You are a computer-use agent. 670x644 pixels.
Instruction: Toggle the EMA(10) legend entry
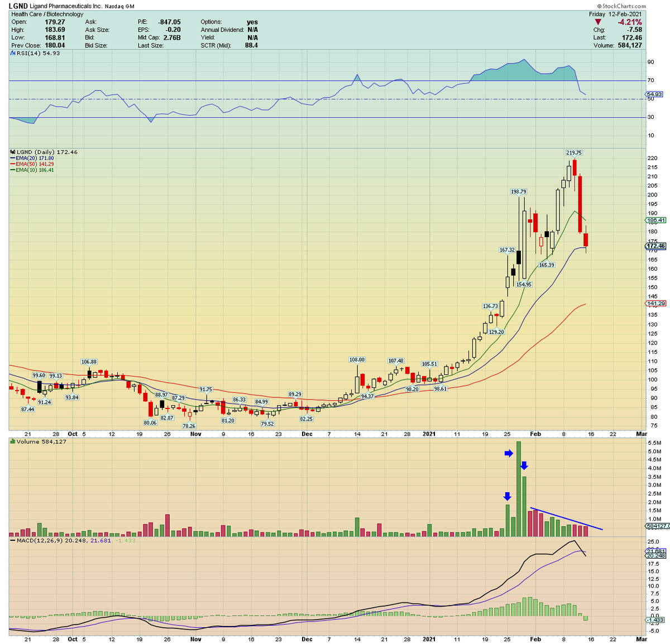(x=35, y=171)
